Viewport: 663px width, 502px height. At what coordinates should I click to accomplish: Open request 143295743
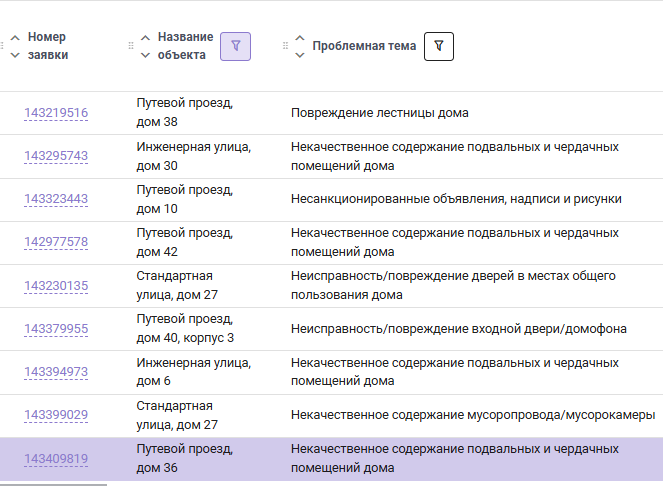pyautogui.click(x=56, y=156)
